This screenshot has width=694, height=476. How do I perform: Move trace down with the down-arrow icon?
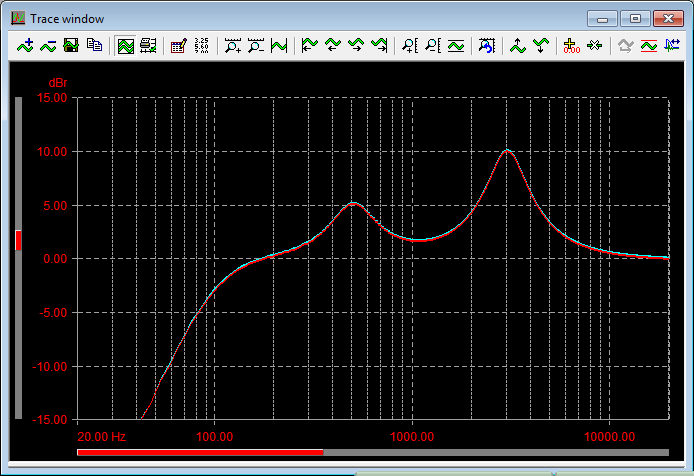pyautogui.click(x=540, y=45)
